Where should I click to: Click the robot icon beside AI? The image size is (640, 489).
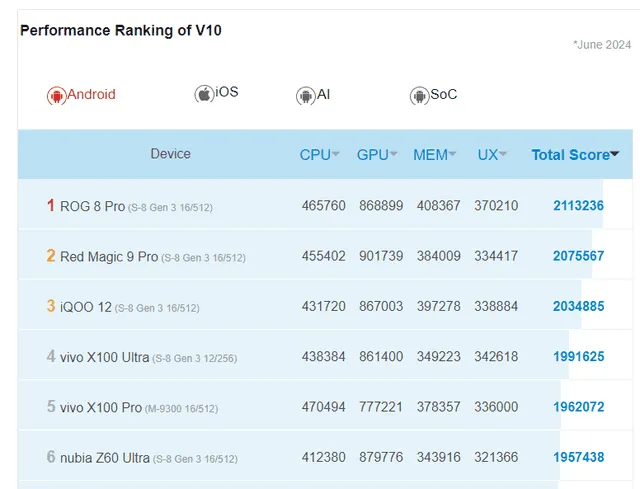pyautogui.click(x=305, y=95)
